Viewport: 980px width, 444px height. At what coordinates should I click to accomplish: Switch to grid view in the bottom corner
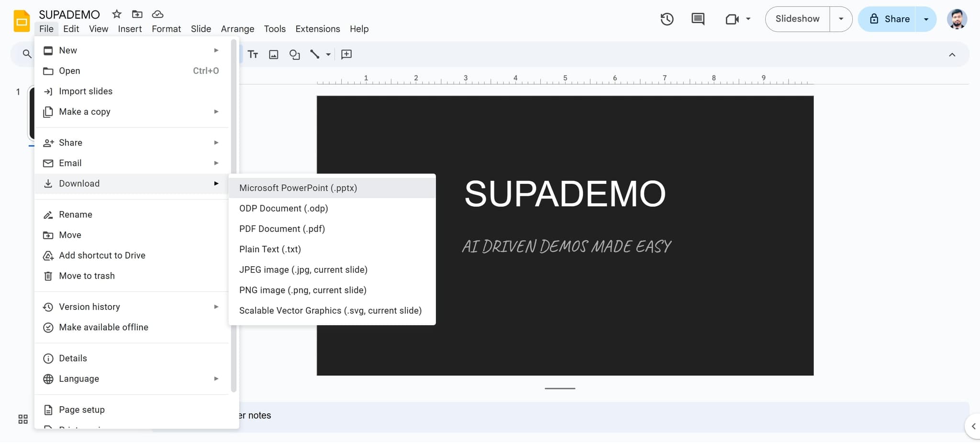[x=22, y=419]
